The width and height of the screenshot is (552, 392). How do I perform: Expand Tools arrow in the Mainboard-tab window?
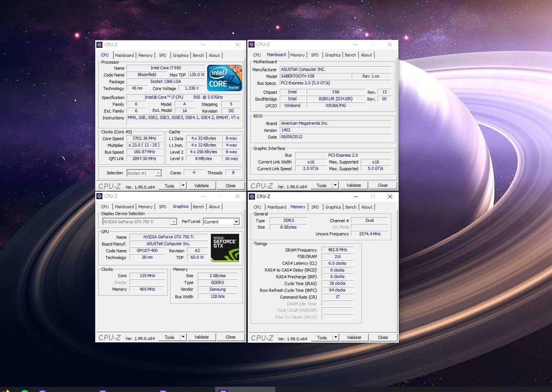[335, 185]
